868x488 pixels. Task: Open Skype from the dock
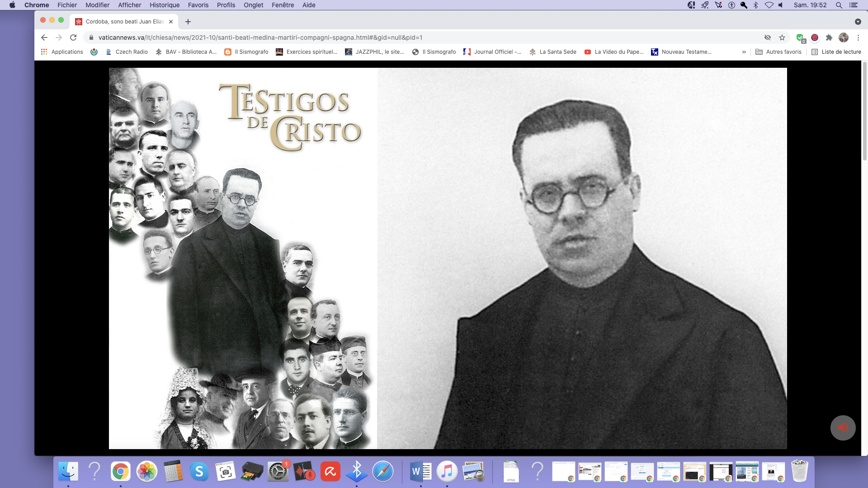point(199,472)
